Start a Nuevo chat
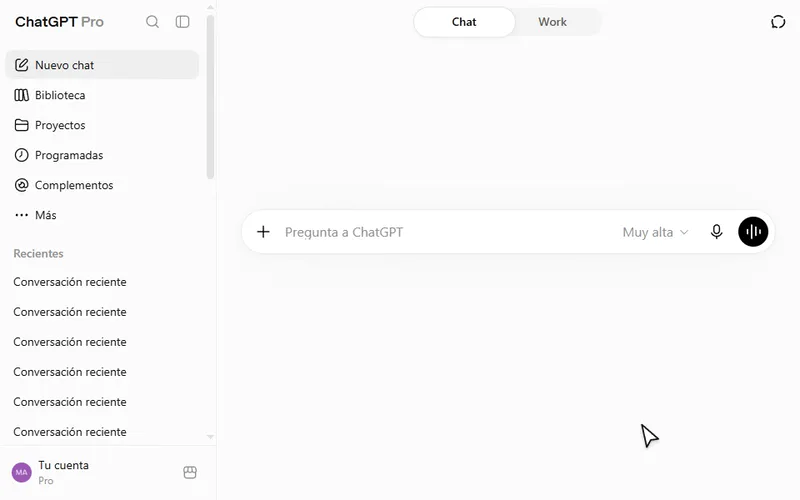The image size is (800, 500). click(102, 65)
